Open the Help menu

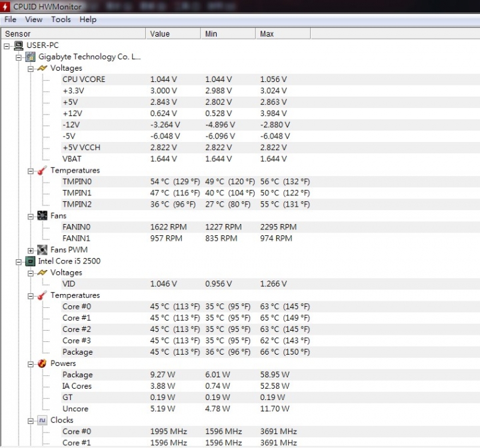(88, 19)
